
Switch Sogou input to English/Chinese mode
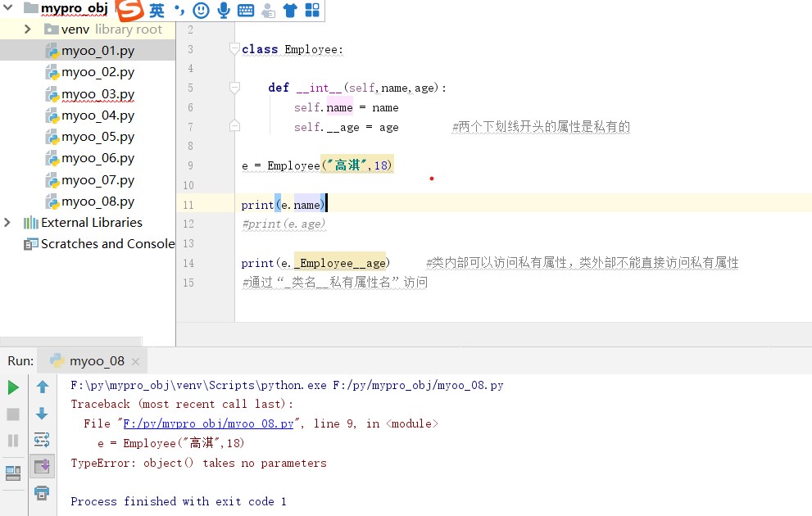point(157,10)
